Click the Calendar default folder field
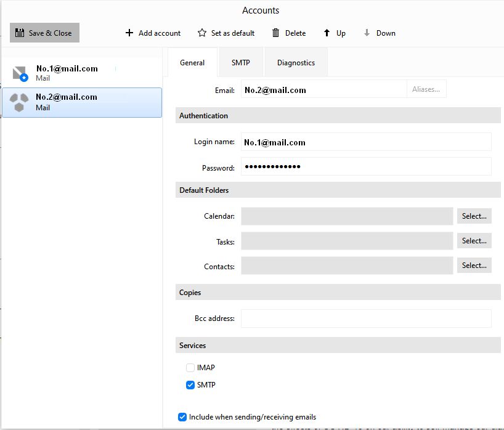The image size is (504, 430). pyautogui.click(x=347, y=216)
